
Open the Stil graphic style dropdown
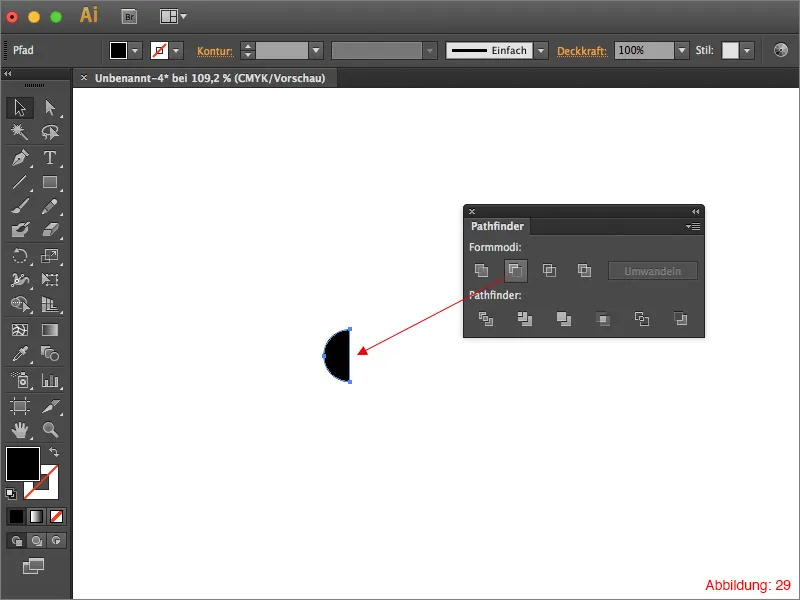click(x=747, y=51)
